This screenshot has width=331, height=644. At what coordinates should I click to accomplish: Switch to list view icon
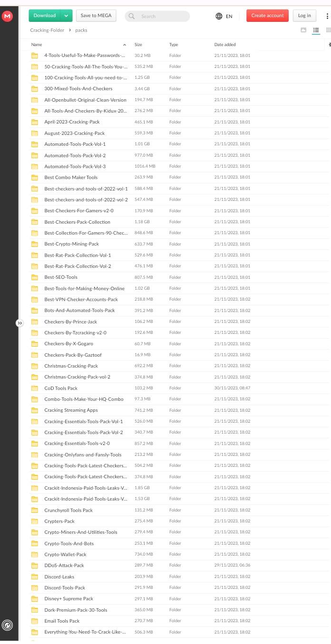click(x=316, y=30)
